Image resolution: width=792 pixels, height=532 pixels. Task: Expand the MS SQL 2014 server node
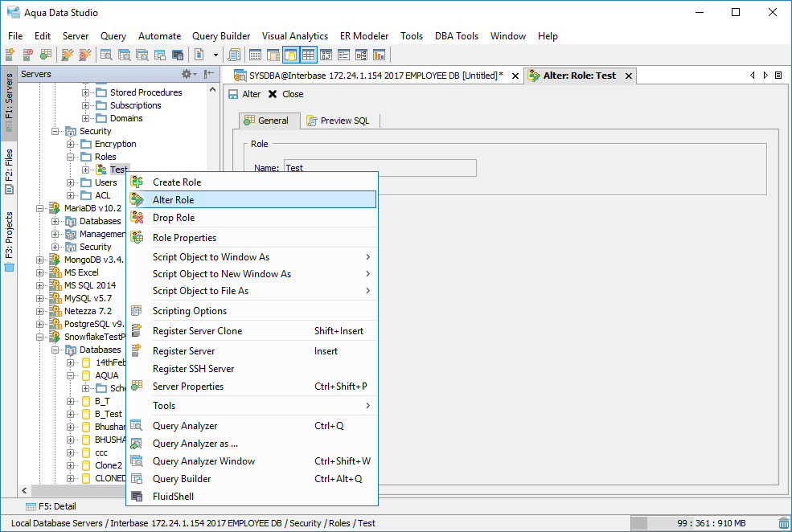point(40,285)
